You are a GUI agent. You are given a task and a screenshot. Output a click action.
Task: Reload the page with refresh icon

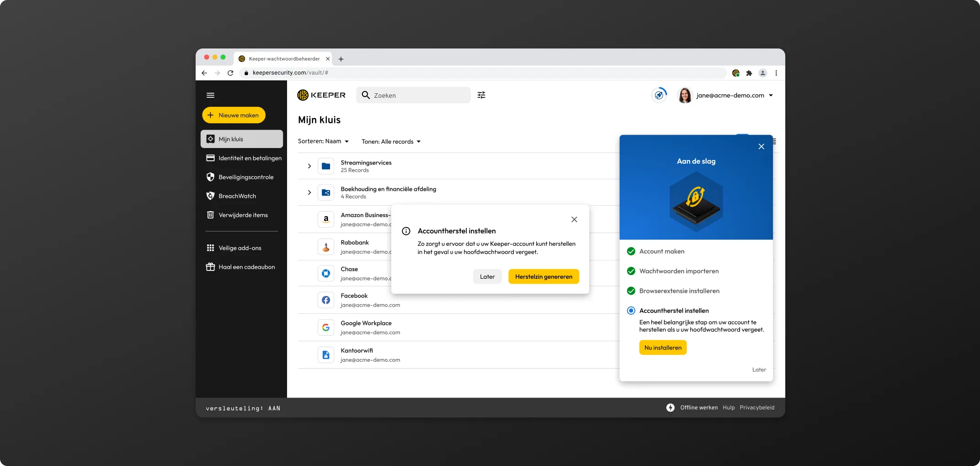click(x=230, y=73)
